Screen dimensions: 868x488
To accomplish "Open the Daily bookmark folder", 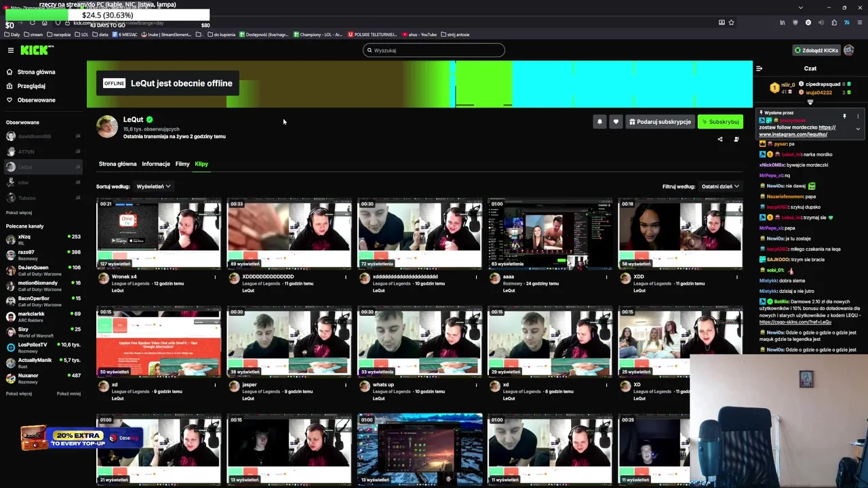I will (x=12, y=35).
